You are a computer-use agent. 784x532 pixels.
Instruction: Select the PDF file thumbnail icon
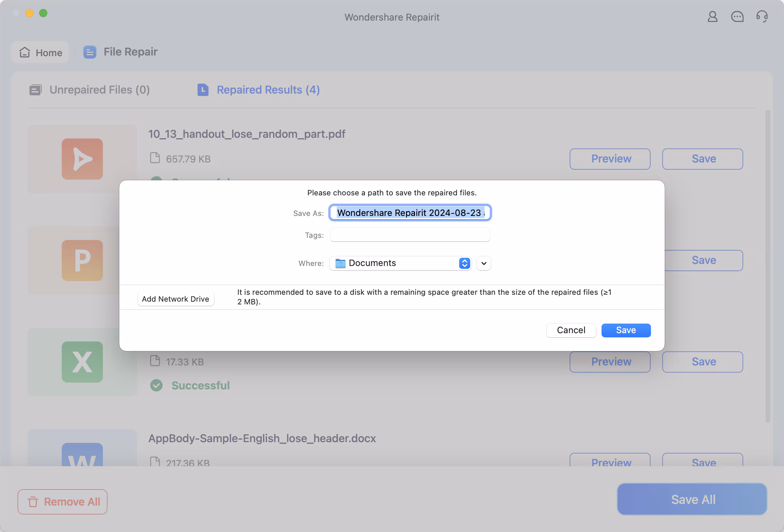[82, 159]
